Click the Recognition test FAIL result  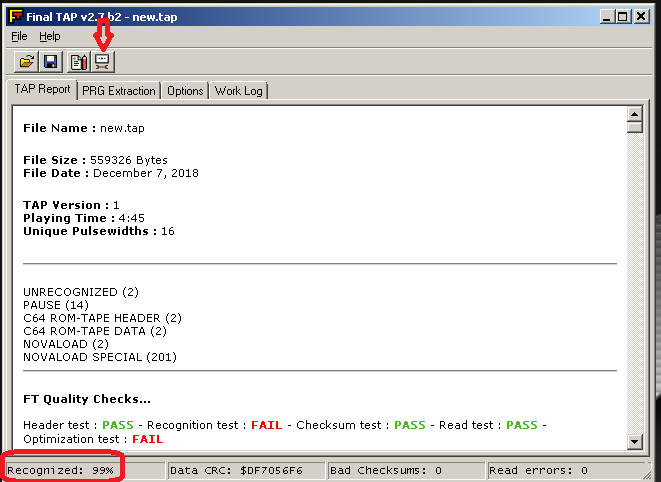point(267,425)
